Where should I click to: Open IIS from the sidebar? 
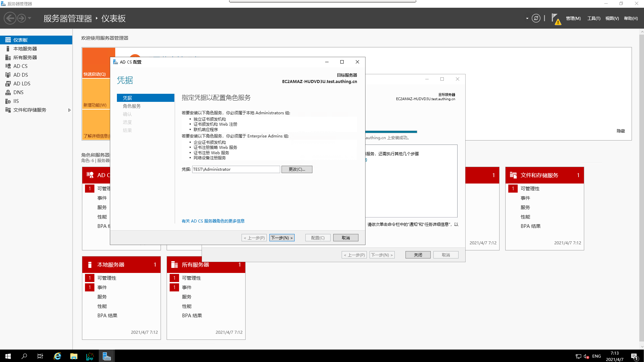pos(16,101)
